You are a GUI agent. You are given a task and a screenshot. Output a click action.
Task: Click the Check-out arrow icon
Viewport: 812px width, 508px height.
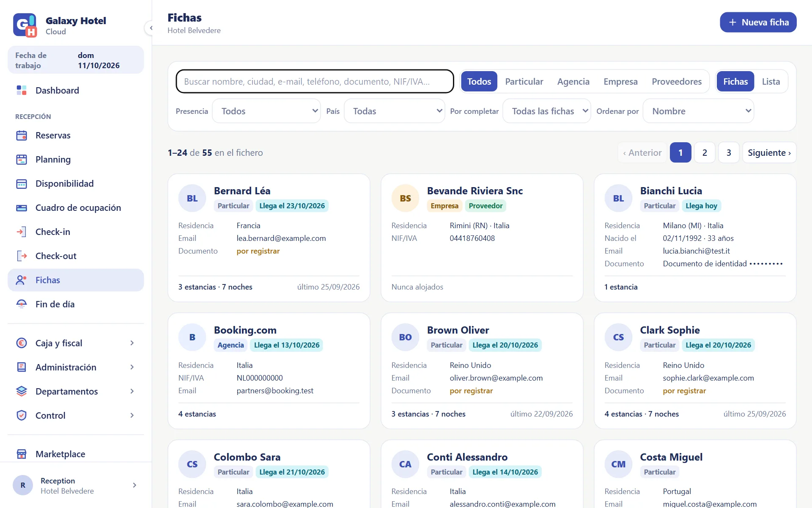tap(22, 256)
